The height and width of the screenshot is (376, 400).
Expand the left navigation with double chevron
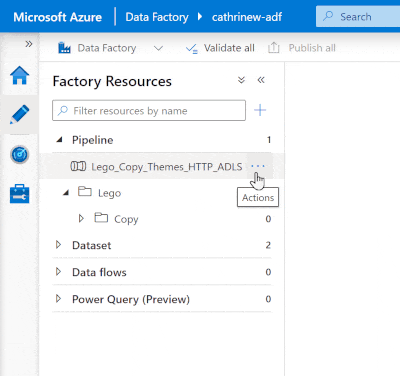(29, 44)
